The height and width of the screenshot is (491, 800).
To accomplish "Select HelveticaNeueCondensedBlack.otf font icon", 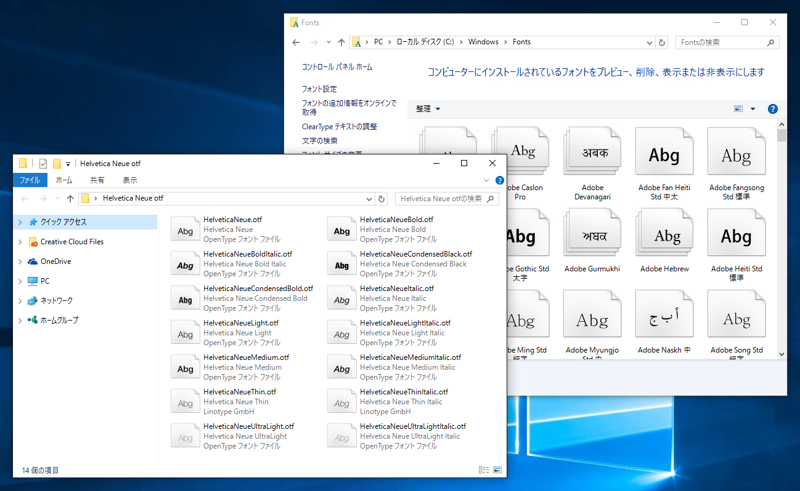I will click(341, 264).
